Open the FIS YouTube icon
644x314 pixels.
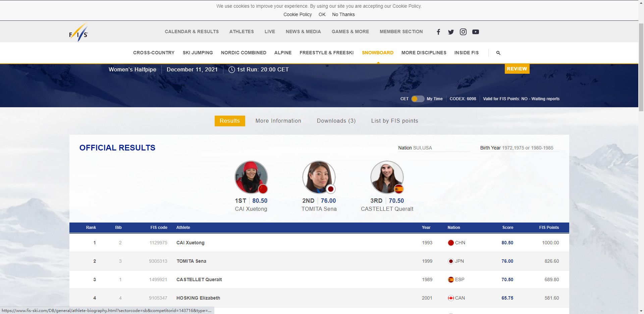tap(476, 32)
